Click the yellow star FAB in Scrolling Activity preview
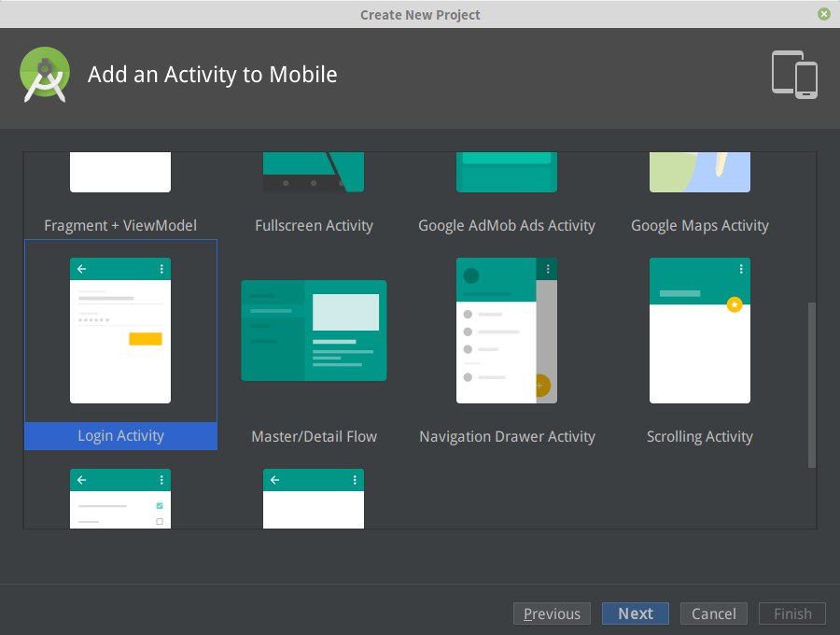 tap(735, 304)
